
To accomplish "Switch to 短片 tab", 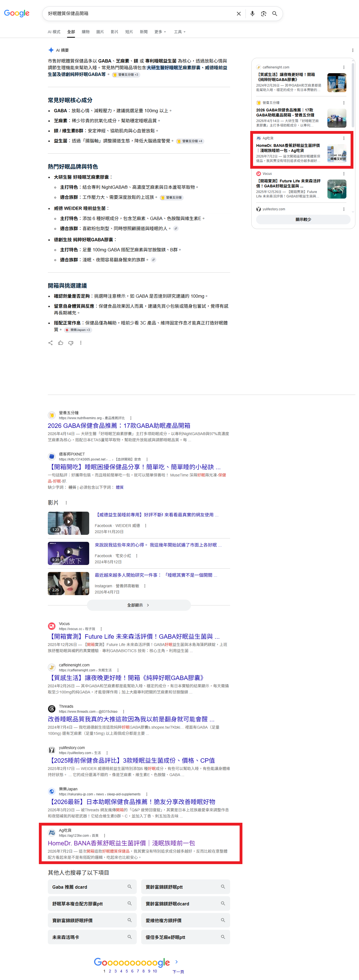I will pos(129,32).
